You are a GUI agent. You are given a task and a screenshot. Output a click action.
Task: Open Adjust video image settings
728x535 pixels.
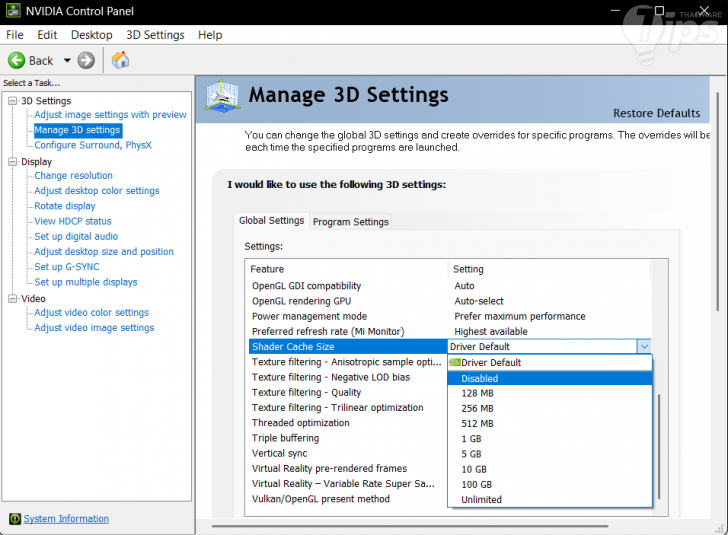pos(94,328)
